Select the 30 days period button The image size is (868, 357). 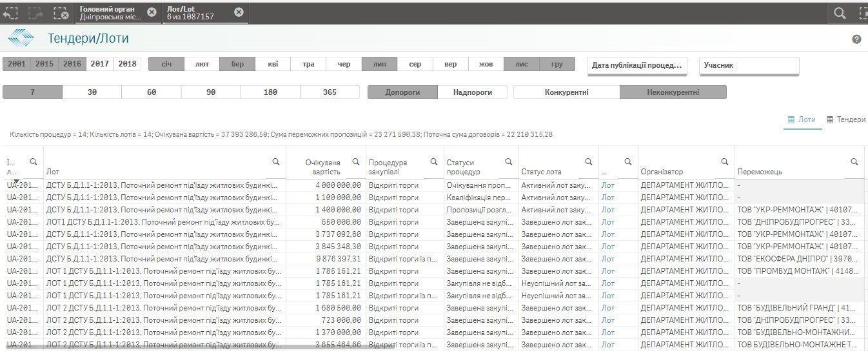pos(92,92)
